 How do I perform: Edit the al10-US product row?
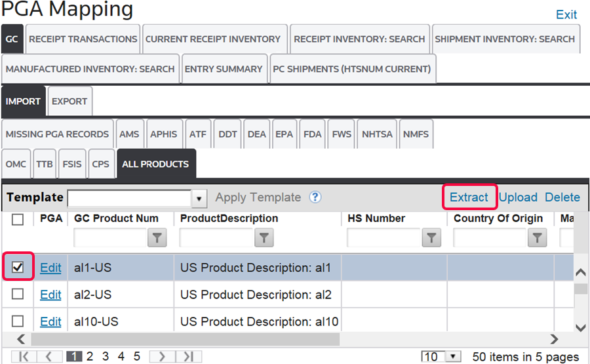[x=50, y=321]
